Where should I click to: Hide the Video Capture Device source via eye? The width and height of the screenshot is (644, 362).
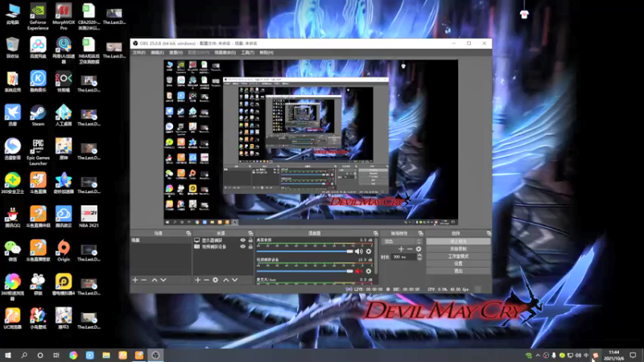(243, 247)
